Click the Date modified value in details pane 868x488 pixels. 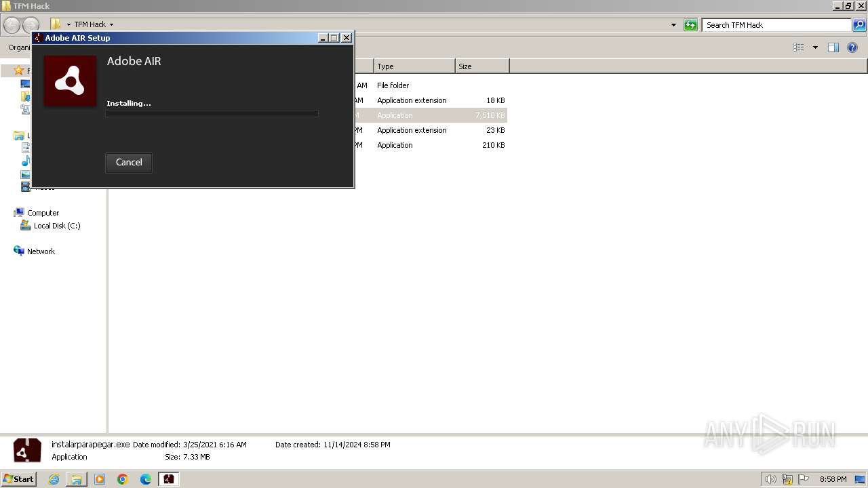(x=215, y=445)
